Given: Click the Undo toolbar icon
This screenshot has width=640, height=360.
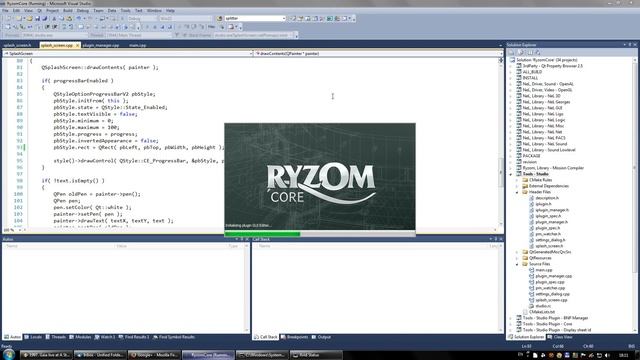Looking at the screenshot, I should click(x=79, y=18).
